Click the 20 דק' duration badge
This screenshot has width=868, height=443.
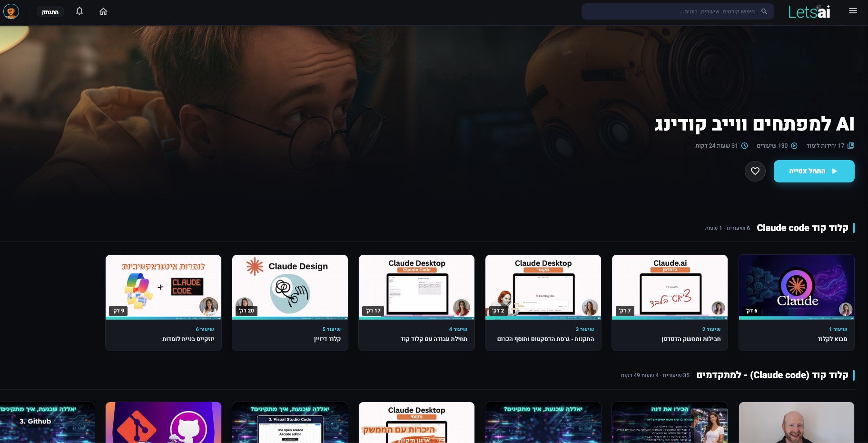click(247, 311)
